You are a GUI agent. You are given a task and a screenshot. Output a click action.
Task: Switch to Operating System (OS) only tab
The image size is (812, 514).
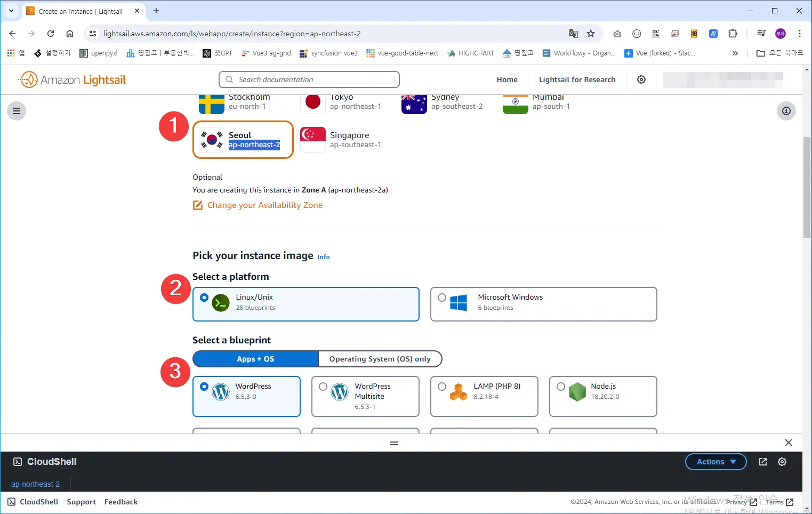tap(380, 359)
